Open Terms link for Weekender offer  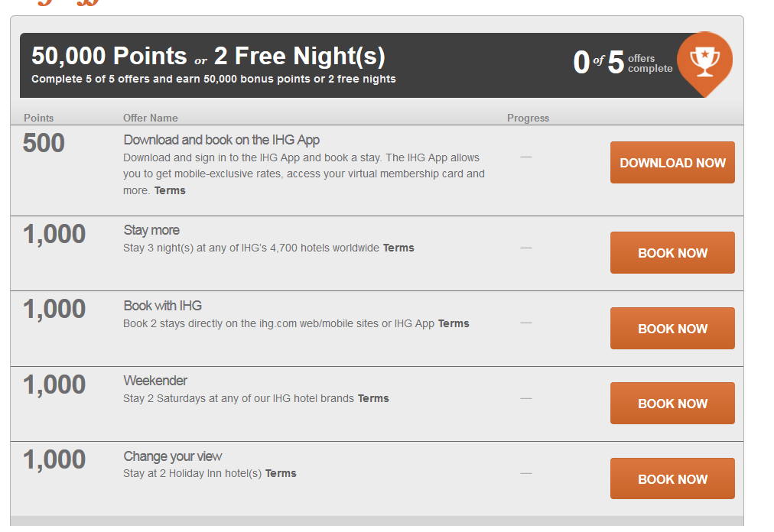pos(373,398)
